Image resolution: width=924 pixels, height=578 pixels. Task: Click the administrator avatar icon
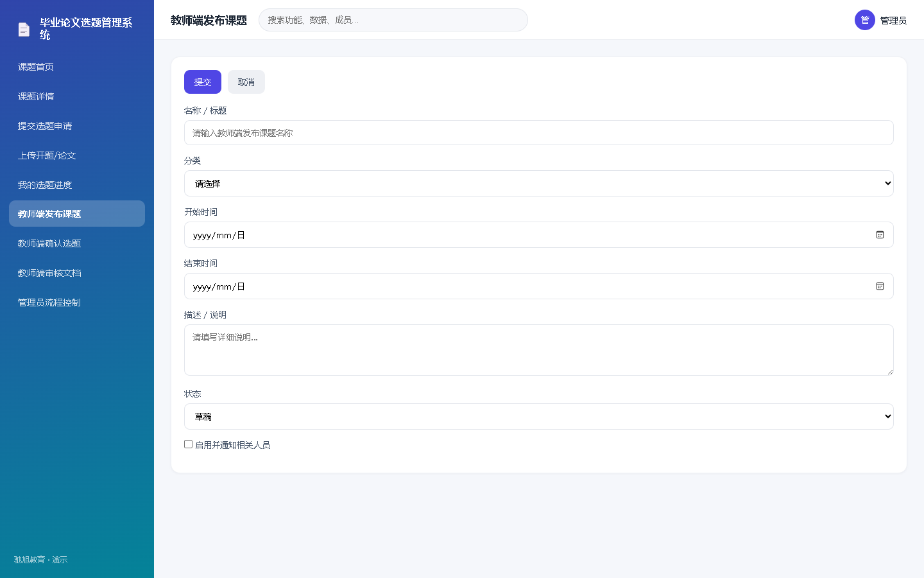click(865, 20)
